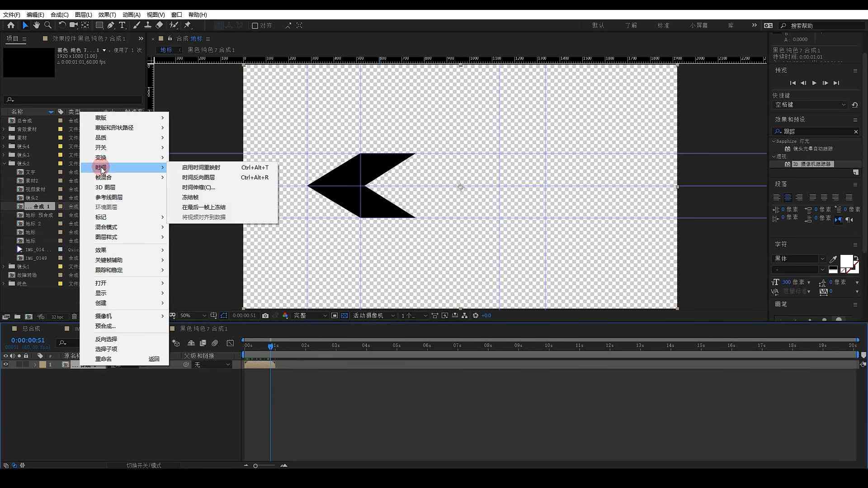Center align text in Paragraph panel
The image size is (868, 488).
[788, 197]
